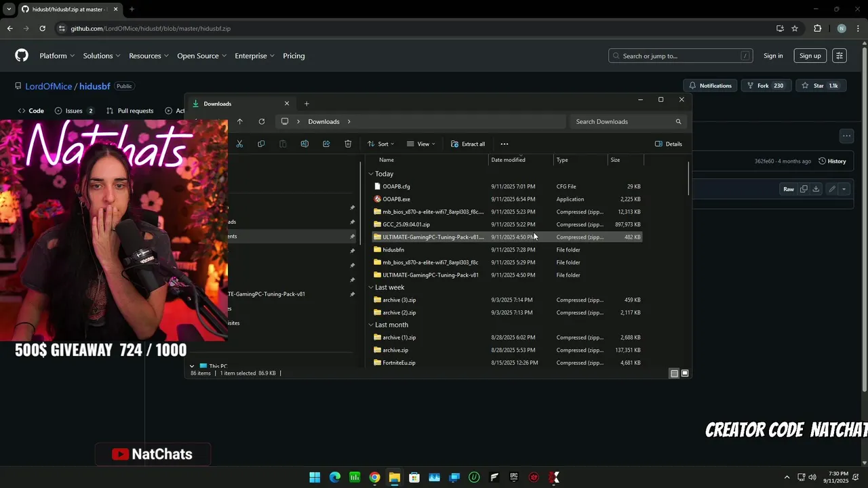The height and width of the screenshot is (488, 868).
Task: Open GitHub Solutions dropdown menu
Action: 102,56
